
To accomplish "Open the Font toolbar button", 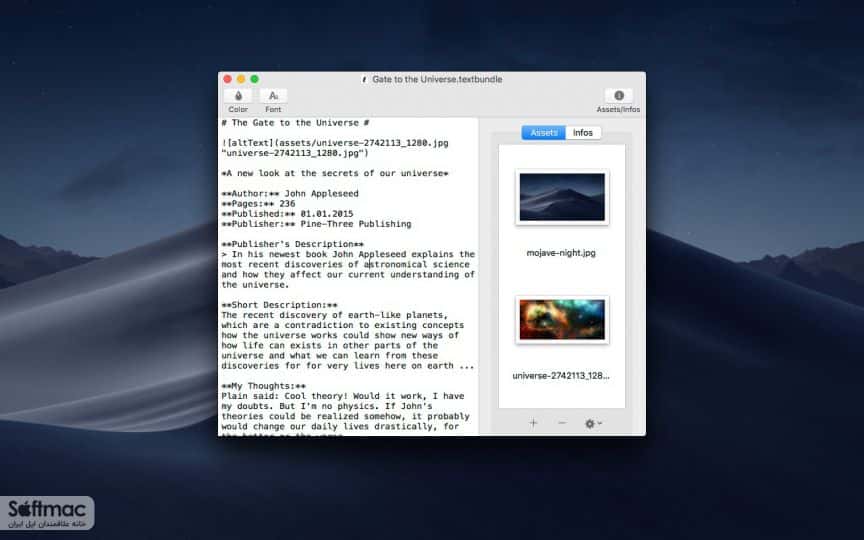I will 273,96.
